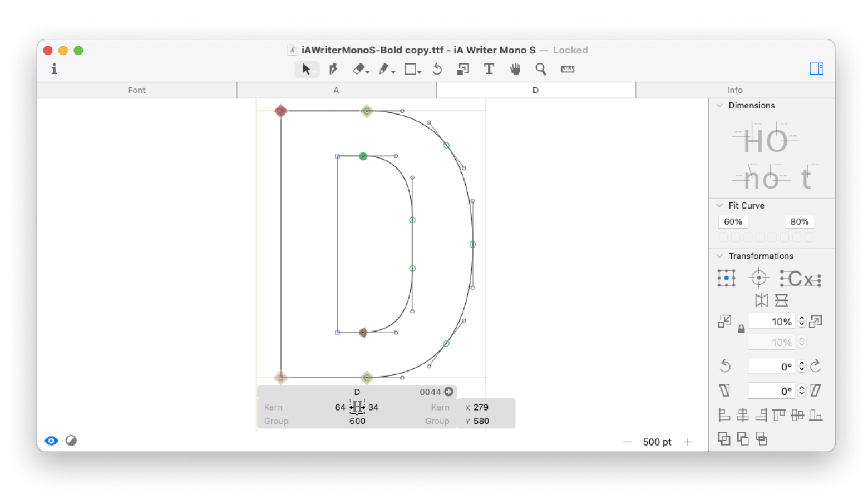Image resolution: width=868 pixels, height=504 pixels.
Task: Switch to the A glyph tab
Action: pos(336,90)
